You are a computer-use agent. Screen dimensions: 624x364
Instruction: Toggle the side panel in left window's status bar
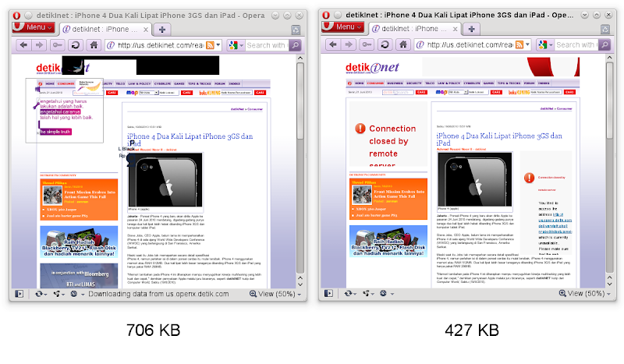click(x=19, y=294)
